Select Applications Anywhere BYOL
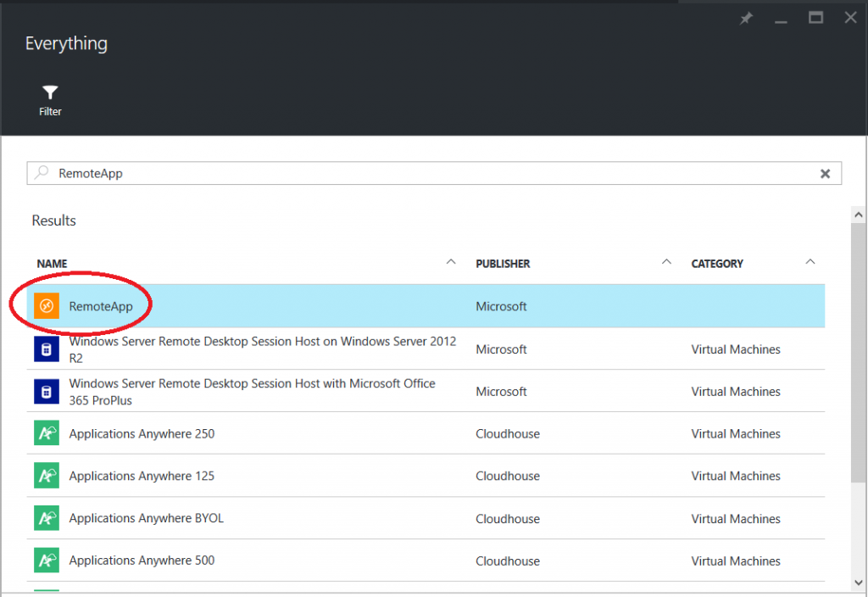 coord(146,518)
